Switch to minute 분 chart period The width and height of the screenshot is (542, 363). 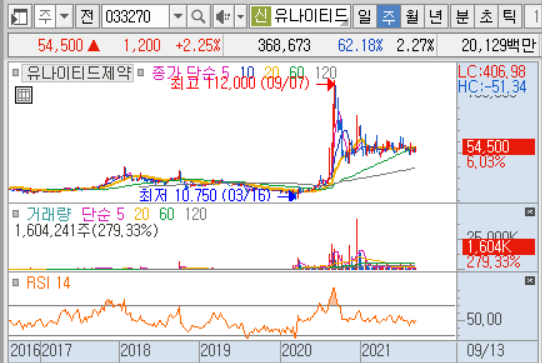pyautogui.click(x=462, y=16)
